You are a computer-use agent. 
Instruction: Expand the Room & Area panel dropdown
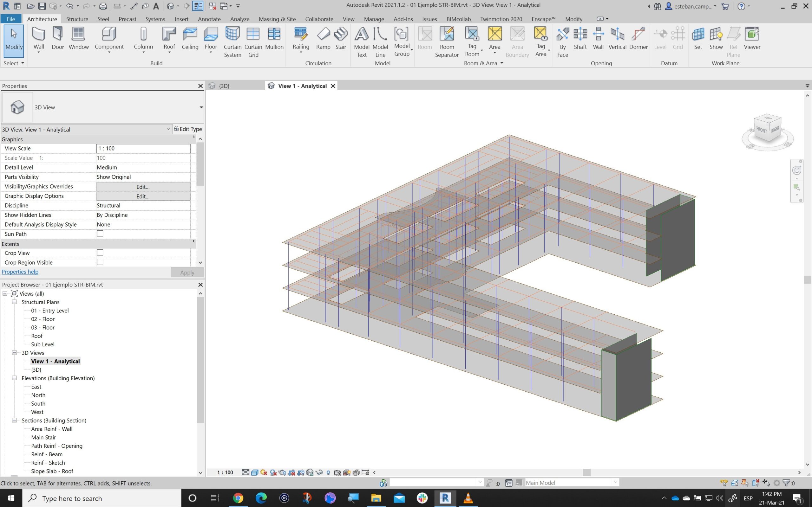(x=501, y=63)
